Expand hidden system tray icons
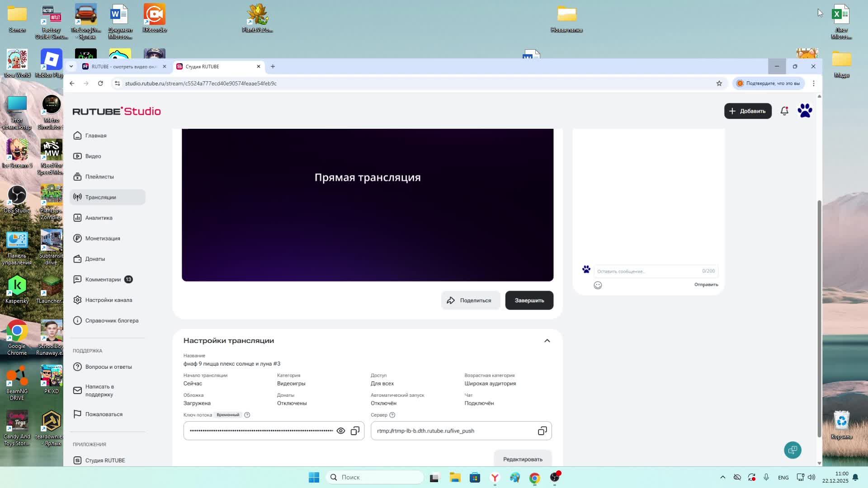Image resolution: width=868 pixels, height=488 pixels. point(722,477)
